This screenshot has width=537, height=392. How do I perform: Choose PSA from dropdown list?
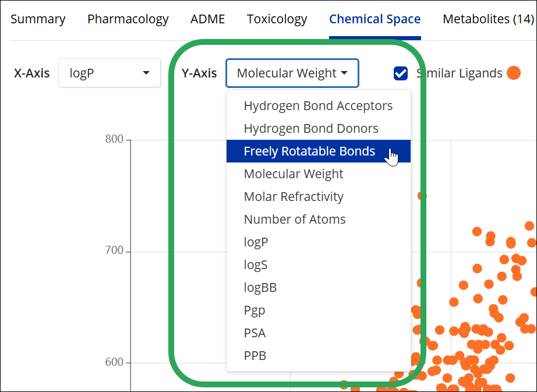pyautogui.click(x=255, y=333)
